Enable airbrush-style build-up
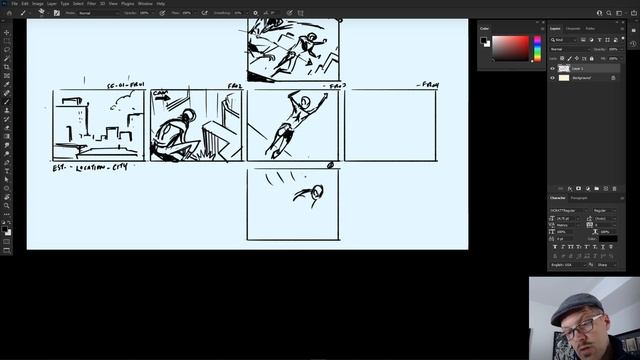640x360 pixels. point(204,13)
